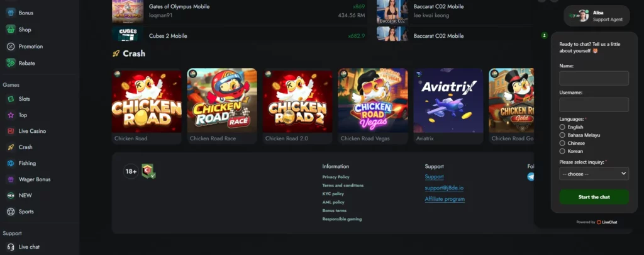Click player name loqman91
644x255 pixels.
coord(160,16)
